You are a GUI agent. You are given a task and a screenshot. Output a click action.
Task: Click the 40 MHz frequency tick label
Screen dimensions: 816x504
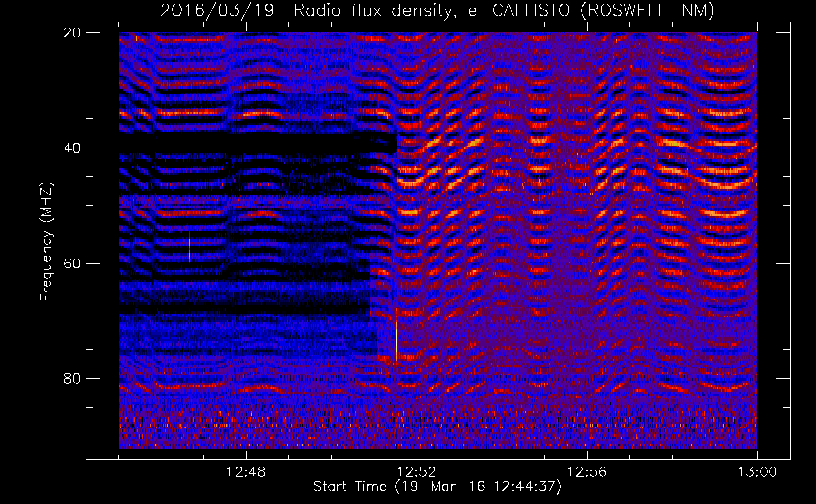[72, 148]
